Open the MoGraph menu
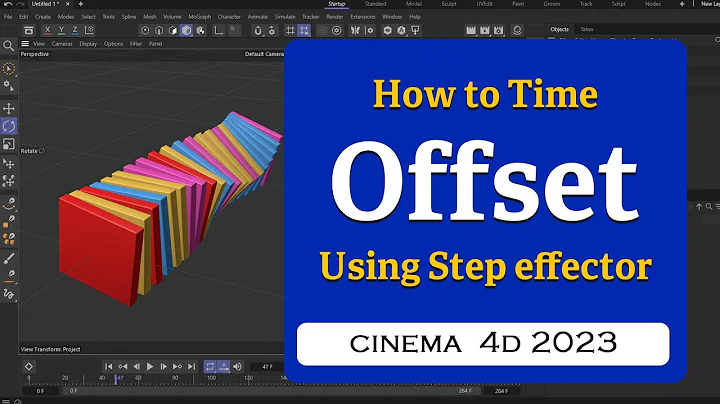 click(200, 17)
